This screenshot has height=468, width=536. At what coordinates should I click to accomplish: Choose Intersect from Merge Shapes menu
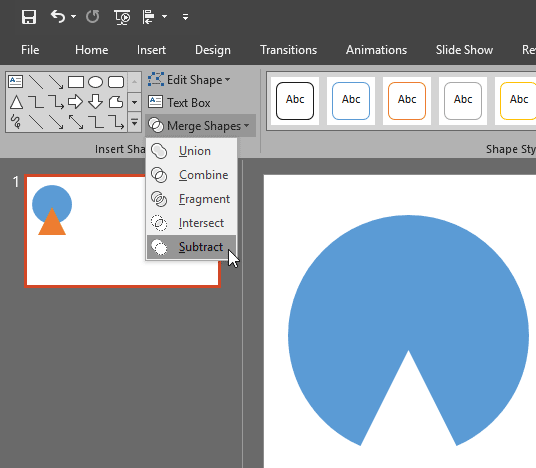[x=191, y=223]
